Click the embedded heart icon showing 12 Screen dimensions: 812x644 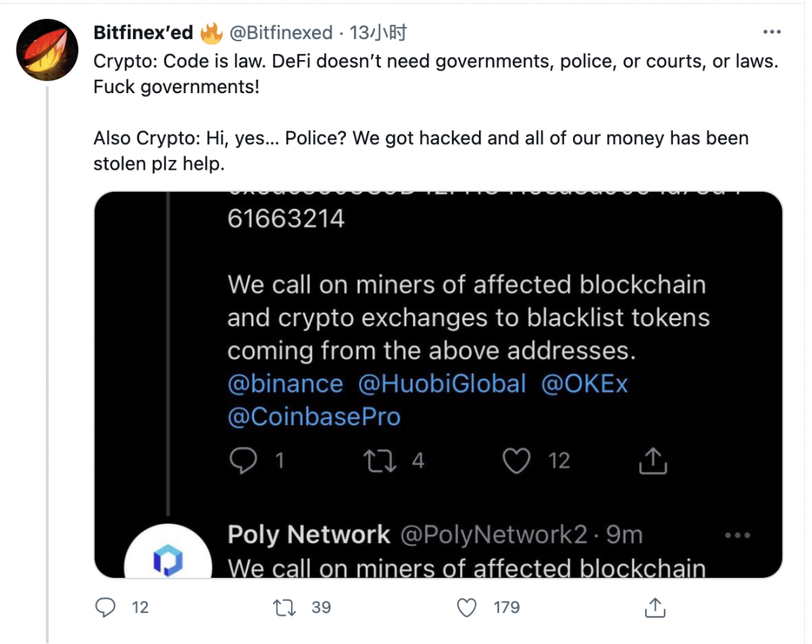[x=517, y=460]
